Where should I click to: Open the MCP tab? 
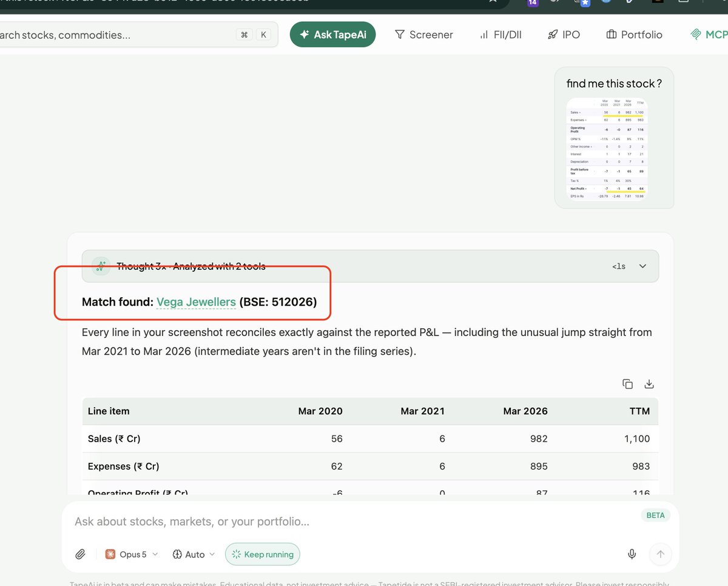click(x=709, y=35)
